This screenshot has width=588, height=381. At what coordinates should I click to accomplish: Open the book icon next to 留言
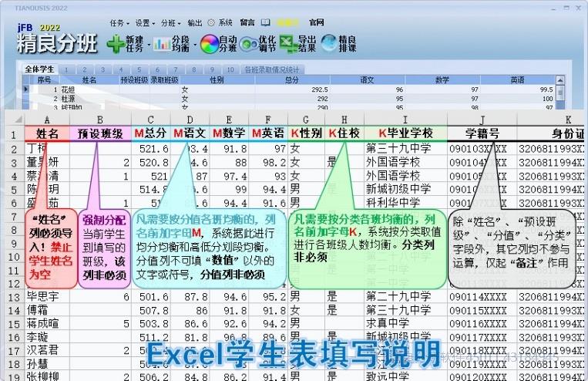[x=266, y=22]
